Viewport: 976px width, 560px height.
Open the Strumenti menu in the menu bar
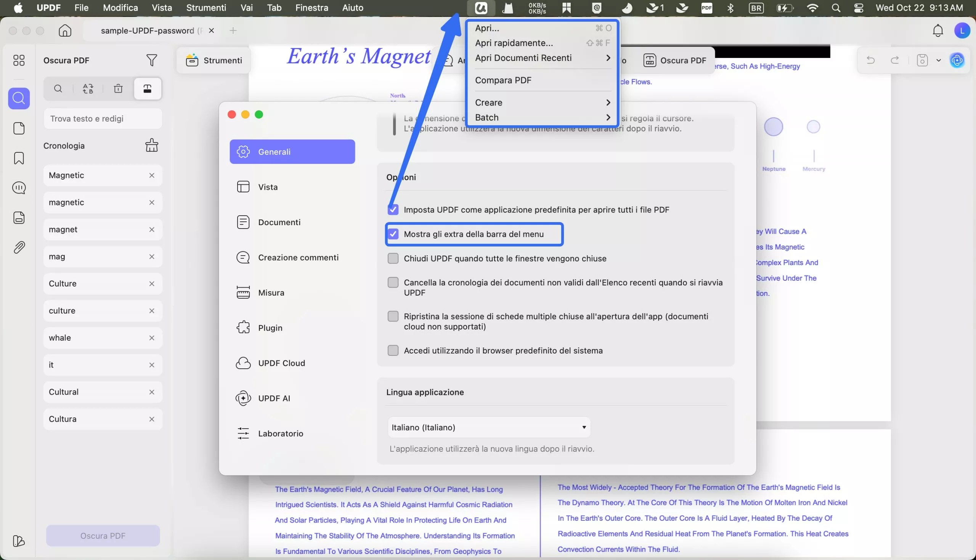point(206,8)
